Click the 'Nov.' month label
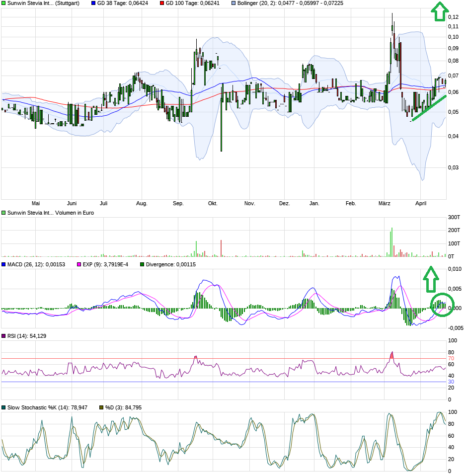The image size is (467, 476). [x=250, y=203]
